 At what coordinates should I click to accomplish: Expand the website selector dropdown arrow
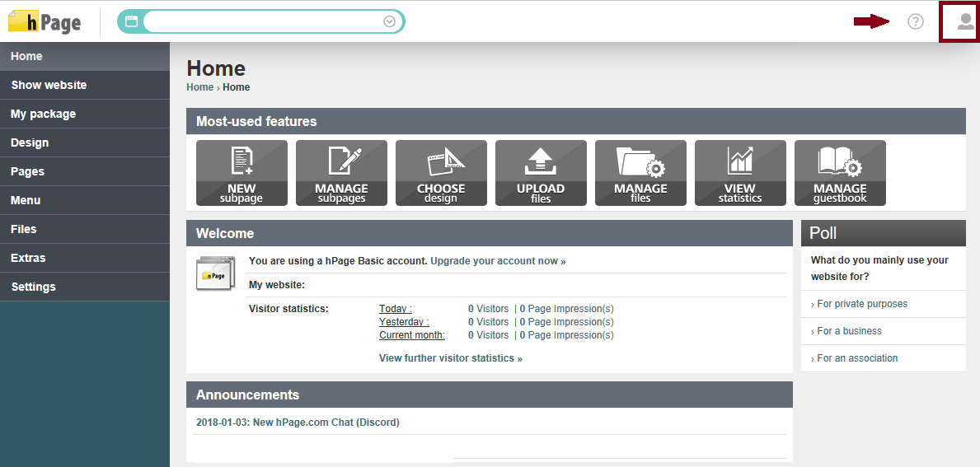[x=389, y=22]
